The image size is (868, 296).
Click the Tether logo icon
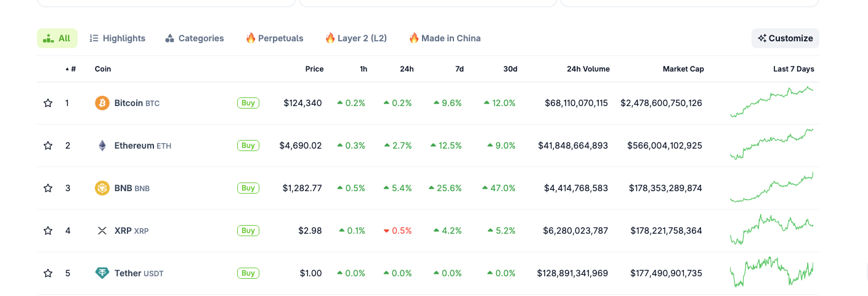(102, 273)
